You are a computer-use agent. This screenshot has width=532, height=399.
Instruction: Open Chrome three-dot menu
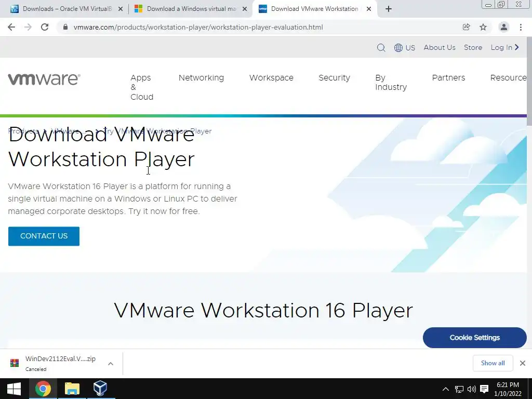coord(521,27)
